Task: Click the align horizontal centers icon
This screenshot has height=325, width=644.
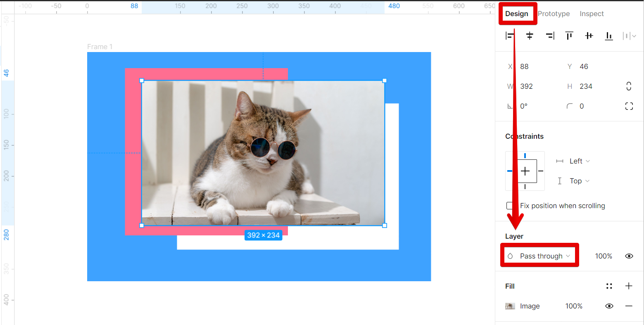Action: 530,36
